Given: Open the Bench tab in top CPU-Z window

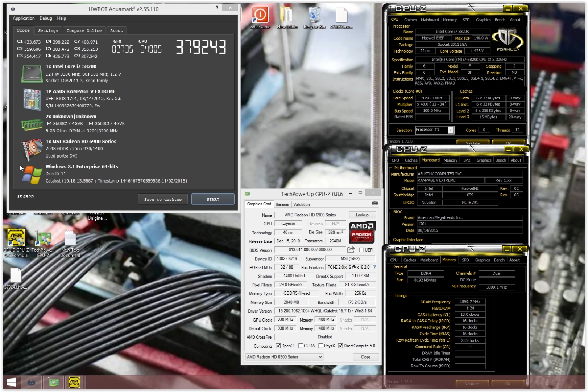Looking at the screenshot, I should click(x=500, y=20).
